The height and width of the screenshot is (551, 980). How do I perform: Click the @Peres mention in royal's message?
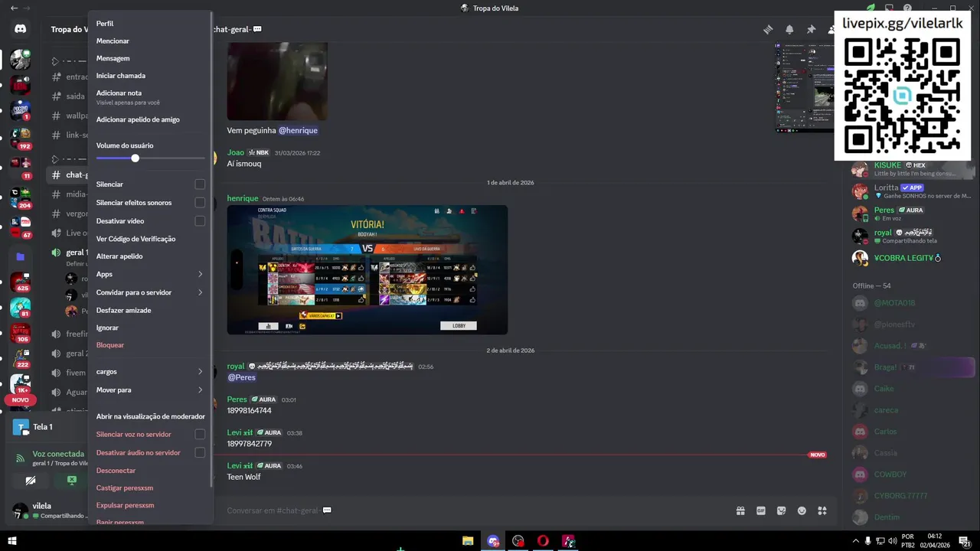[x=242, y=378]
